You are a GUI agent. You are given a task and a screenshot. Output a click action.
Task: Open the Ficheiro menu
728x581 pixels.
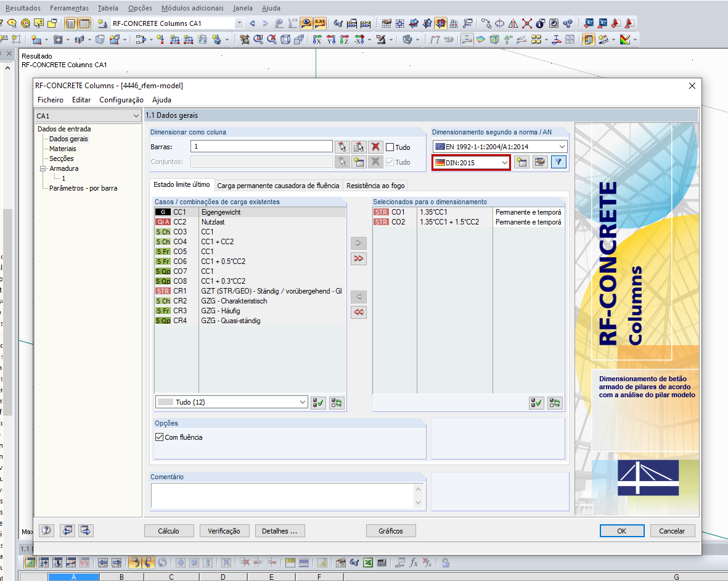pos(51,100)
